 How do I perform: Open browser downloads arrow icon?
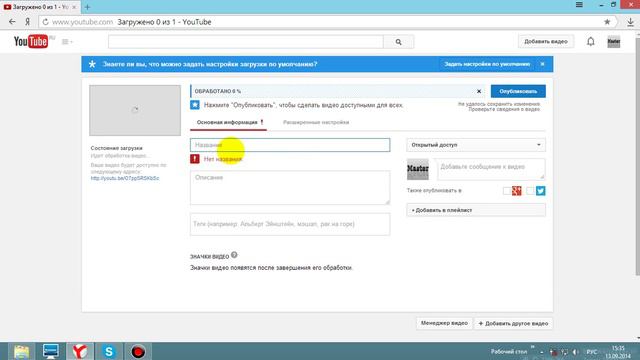pyautogui.click(x=630, y=22)
